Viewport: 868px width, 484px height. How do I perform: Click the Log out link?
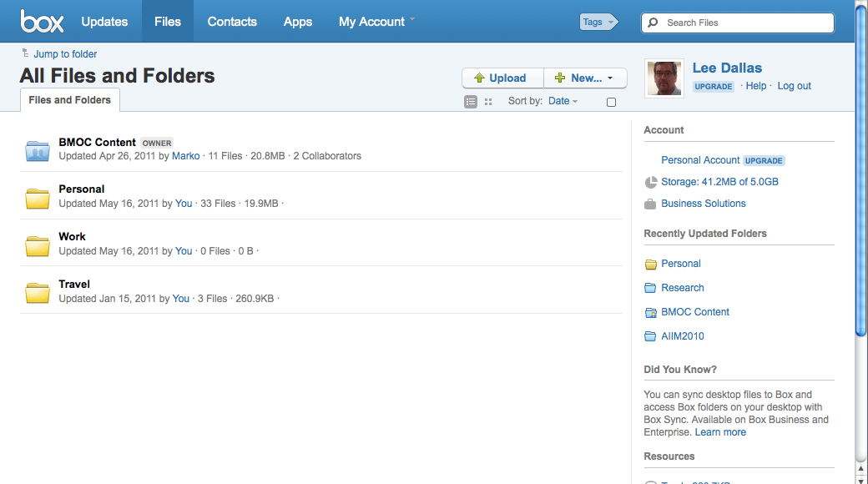click(x=794, y=86)
